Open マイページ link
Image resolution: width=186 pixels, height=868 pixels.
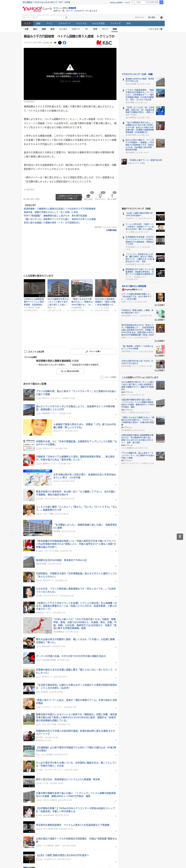click(x=139, y=18)
